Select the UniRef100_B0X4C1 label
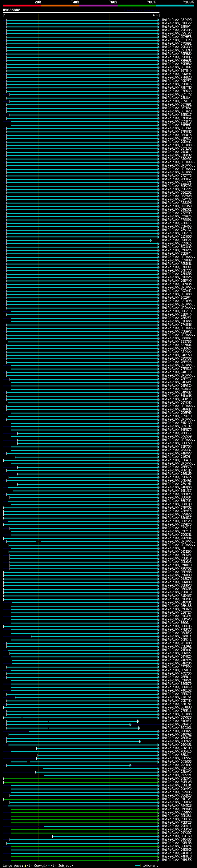Screen dimensions: 197x868 176,389
